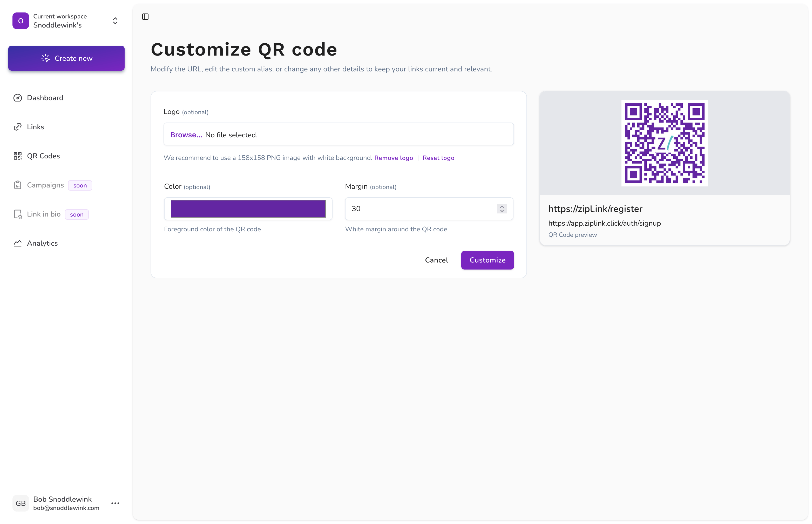The width and height of the screenshot is (812, 524).
Task: Open QR Codes section
Action: click(x=43, y=156)
